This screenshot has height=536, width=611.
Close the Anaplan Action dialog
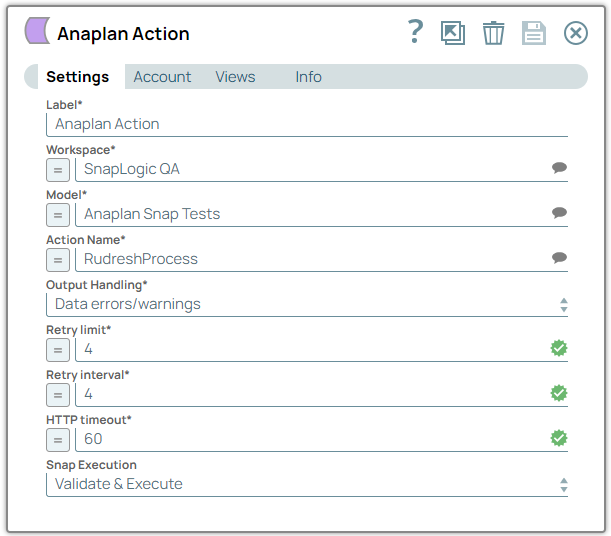576,33
